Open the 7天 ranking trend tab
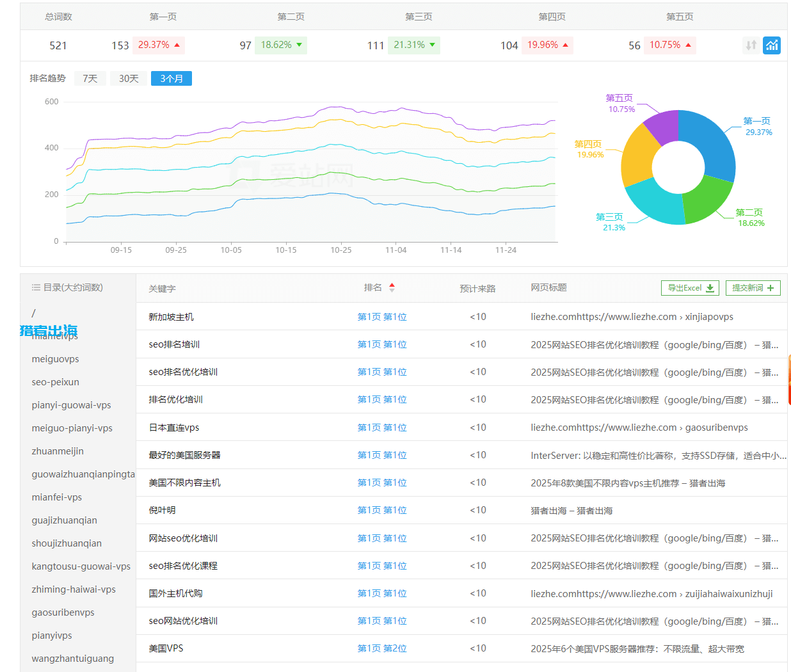791x672 pixels. (90, 78)
